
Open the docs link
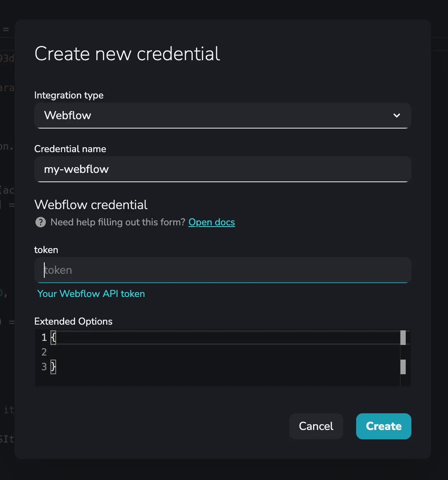click(x=211, y=222)
